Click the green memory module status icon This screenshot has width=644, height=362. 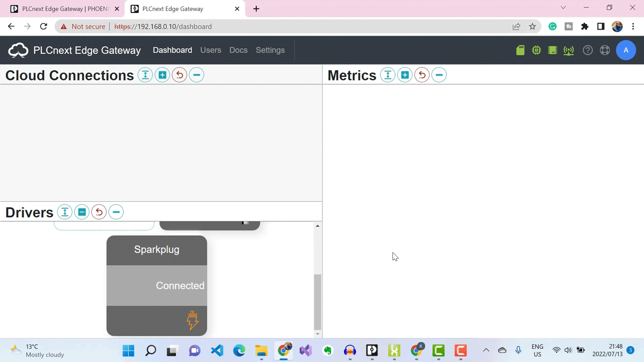(x=552, y=50)
